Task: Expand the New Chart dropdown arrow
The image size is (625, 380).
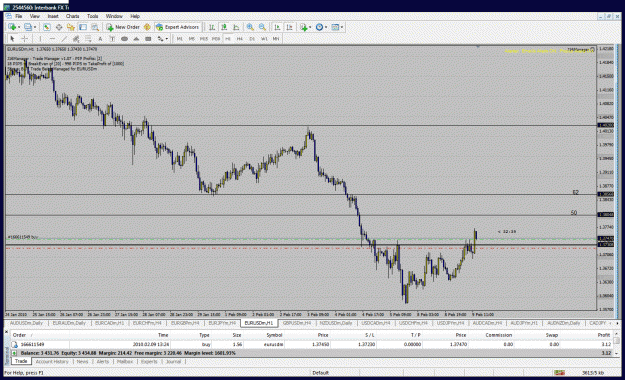Action: tap(19, 27)
